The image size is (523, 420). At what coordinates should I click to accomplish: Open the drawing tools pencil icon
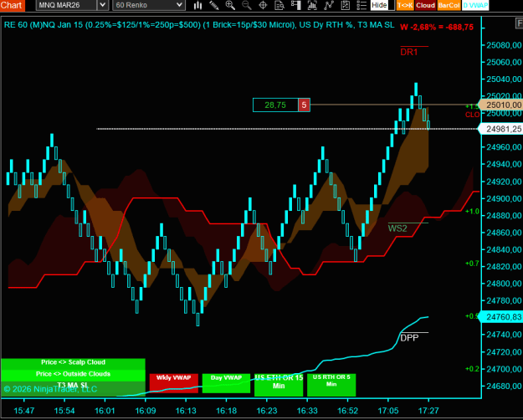coord(214,5)
